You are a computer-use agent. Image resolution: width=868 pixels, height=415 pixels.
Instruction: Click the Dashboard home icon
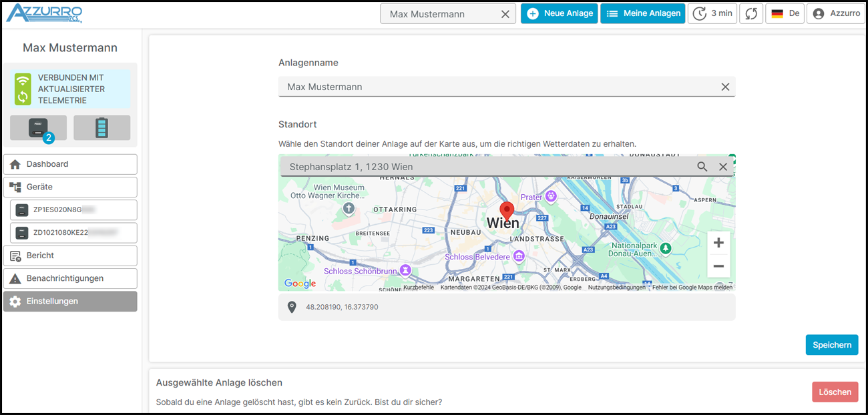pyautogui.click(x=15, y=164)
